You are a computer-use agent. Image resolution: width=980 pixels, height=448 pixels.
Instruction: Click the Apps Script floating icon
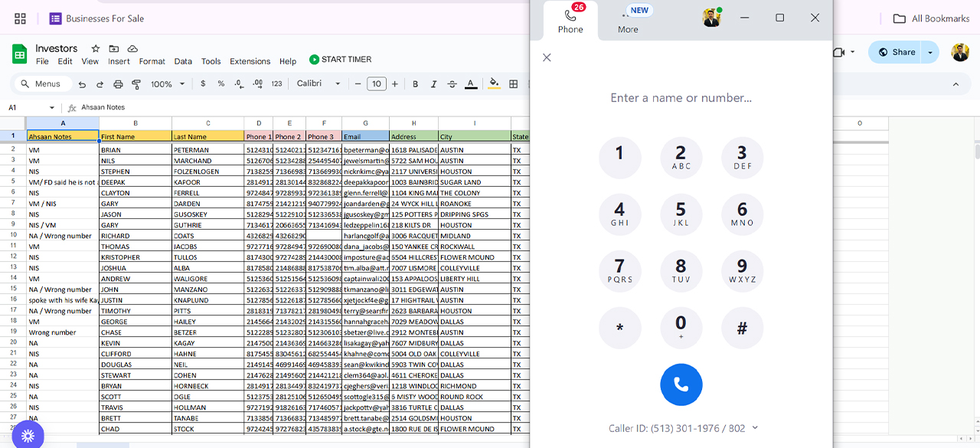pos(28,435)
